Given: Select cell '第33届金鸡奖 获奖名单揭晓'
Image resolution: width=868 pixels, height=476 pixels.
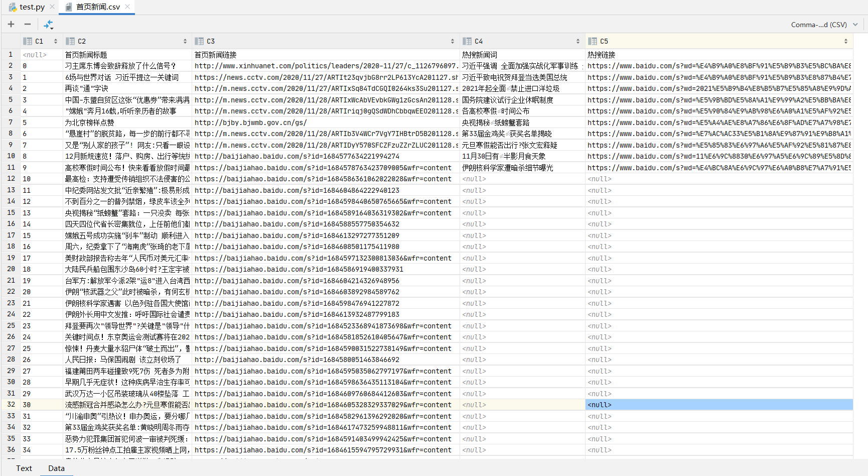Looking at the screenshot, I should click(522, 134).
